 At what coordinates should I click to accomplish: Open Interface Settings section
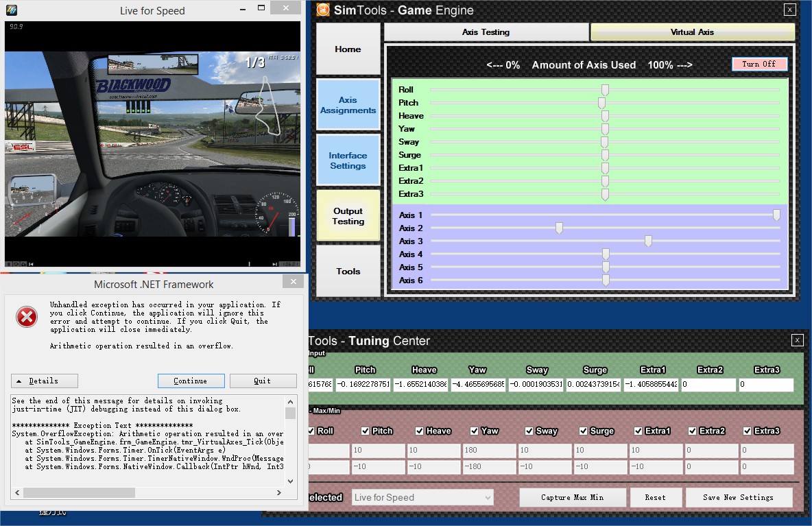tap(348, 160)
